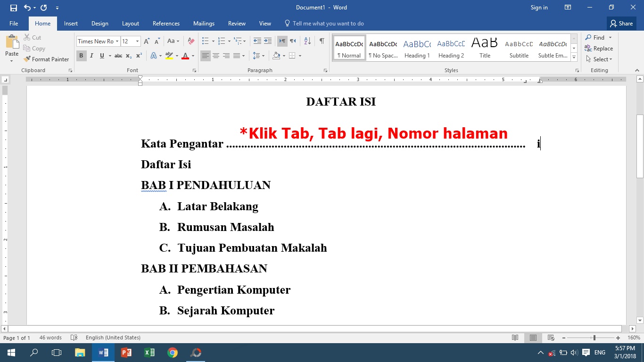This screenshot has width=644, height=362.
Task: Open the Line and Paragraph Spacing dropdown
Action: 259,56
